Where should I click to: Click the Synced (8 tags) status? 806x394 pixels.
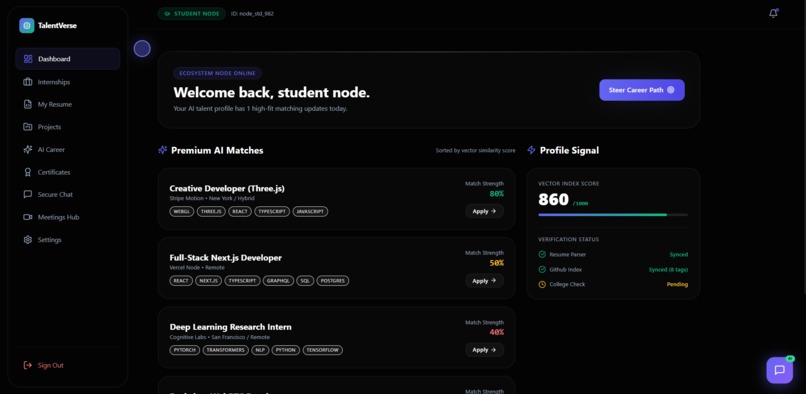tap(668, 270)
